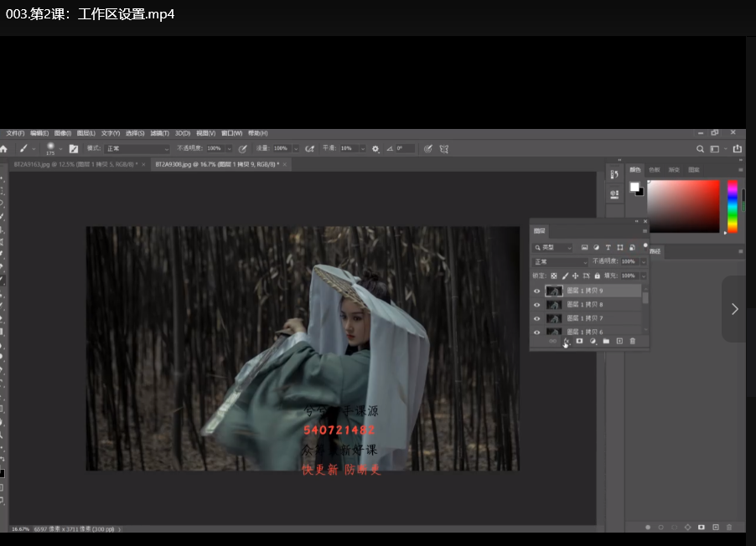
Task: Open layer filter 类型 dropdown
Action: pos(552,248)
